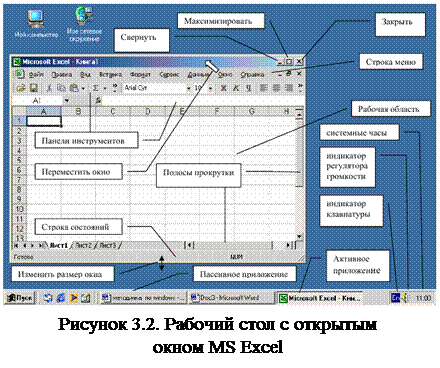
Task: Open the font size 10 dropdown
Action: pyautogui.click(x=210, y=88)
